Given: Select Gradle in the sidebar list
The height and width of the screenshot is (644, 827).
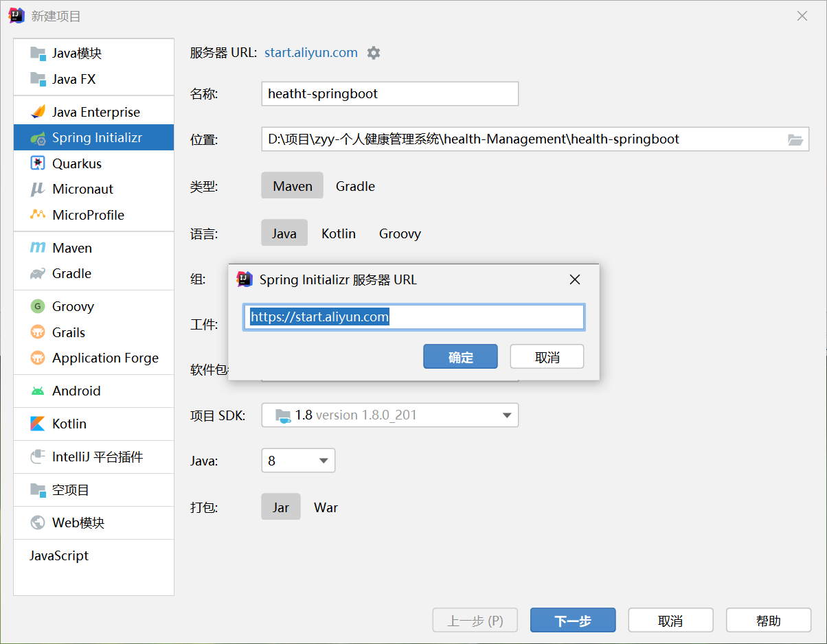Looking at the screenshot, I should pos(93,273).
